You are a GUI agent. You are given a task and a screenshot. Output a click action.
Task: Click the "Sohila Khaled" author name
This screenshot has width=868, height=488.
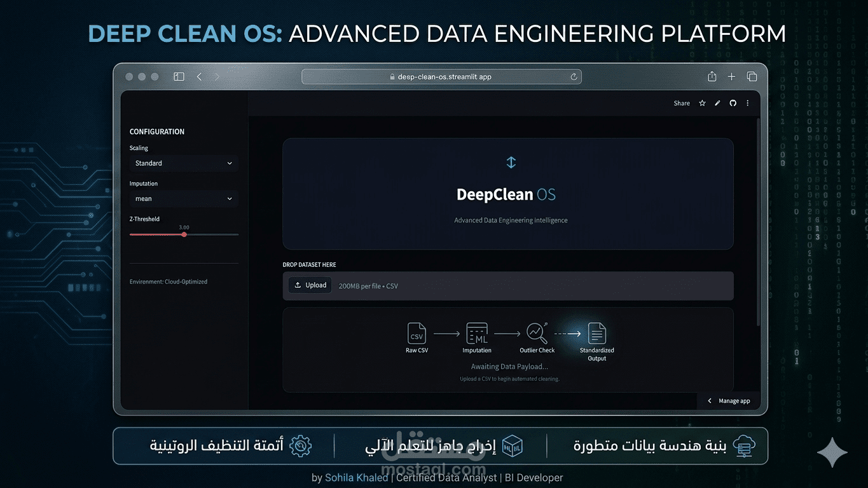click(356, 478)
